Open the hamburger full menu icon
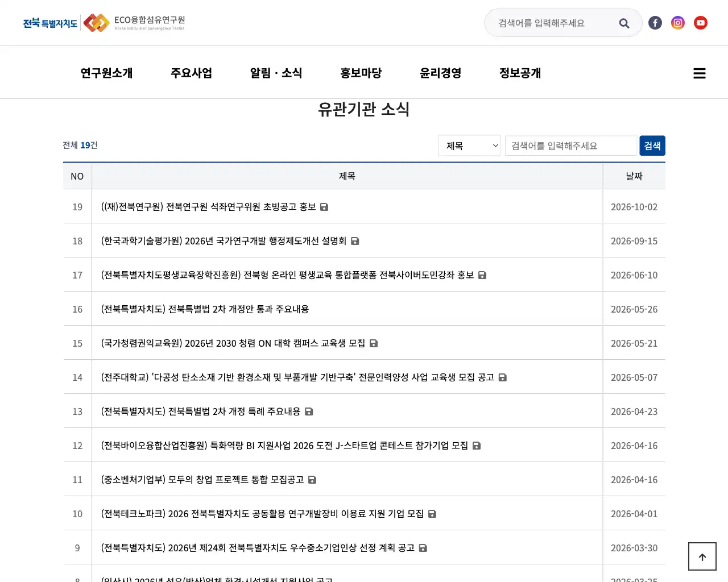Viewport: 728px width, 582px height. (x=700, y=73)
